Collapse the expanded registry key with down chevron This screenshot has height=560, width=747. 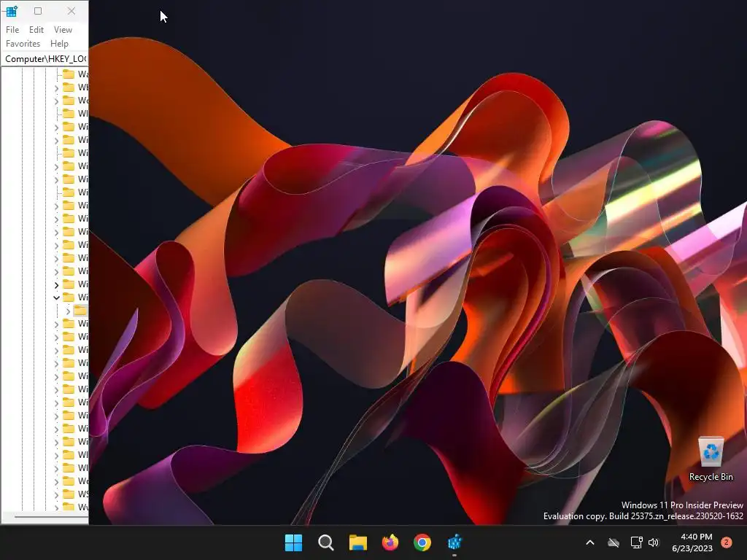[56, 297]
